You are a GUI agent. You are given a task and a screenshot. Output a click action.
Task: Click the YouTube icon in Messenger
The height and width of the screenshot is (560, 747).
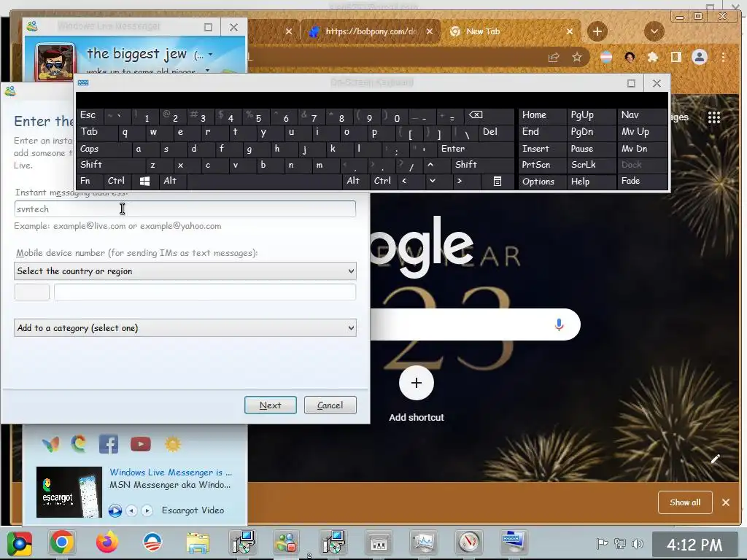coord(141,444)
